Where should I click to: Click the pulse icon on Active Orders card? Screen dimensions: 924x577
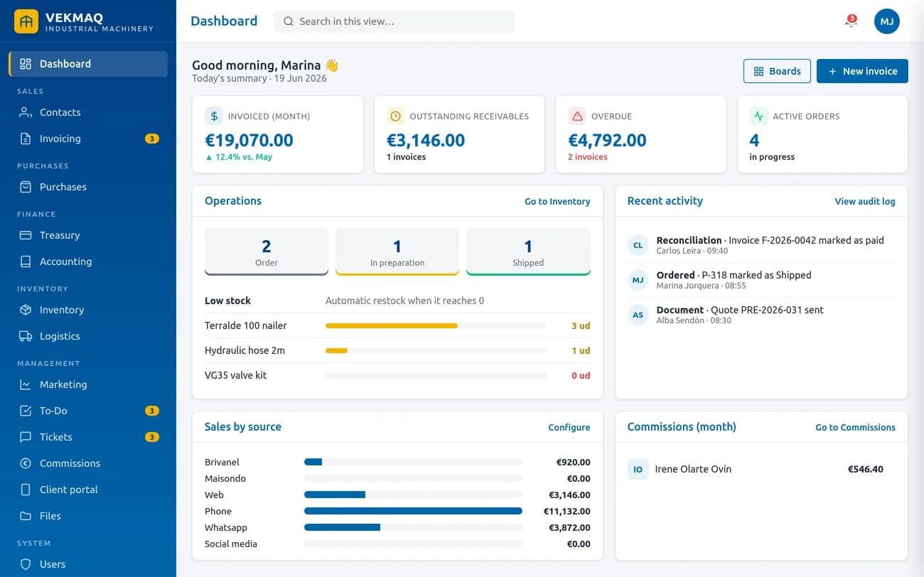pos(758,116)
